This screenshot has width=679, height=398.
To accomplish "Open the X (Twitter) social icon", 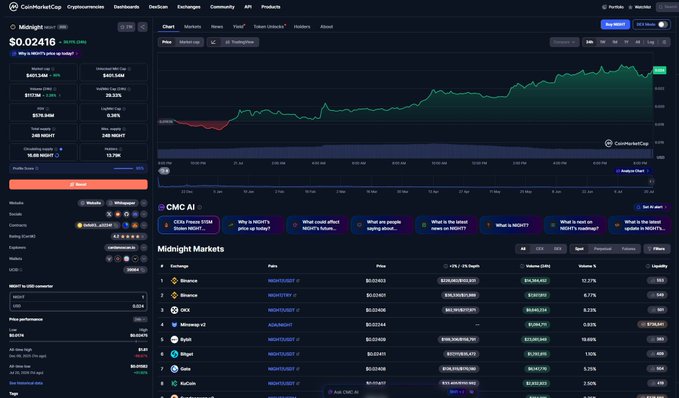I will pyautogui.click(x=109, y=214).
